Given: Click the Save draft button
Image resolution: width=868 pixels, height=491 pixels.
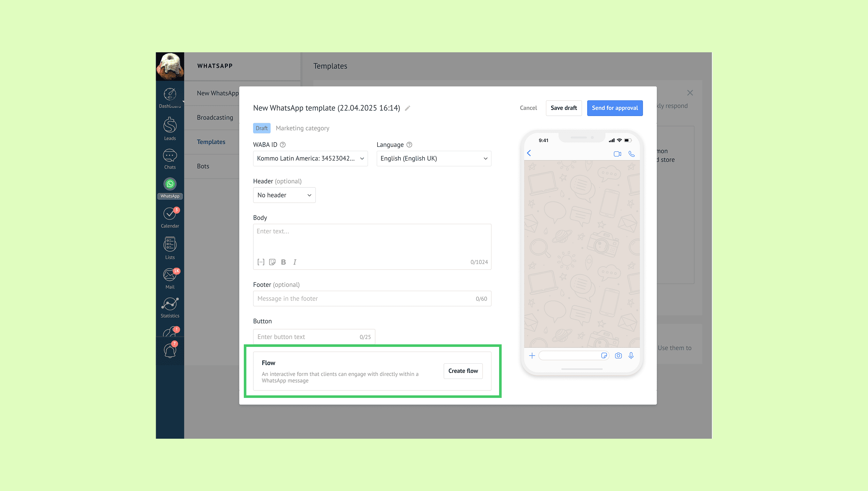Looking at the screenshot, I should tap(563, 108).
